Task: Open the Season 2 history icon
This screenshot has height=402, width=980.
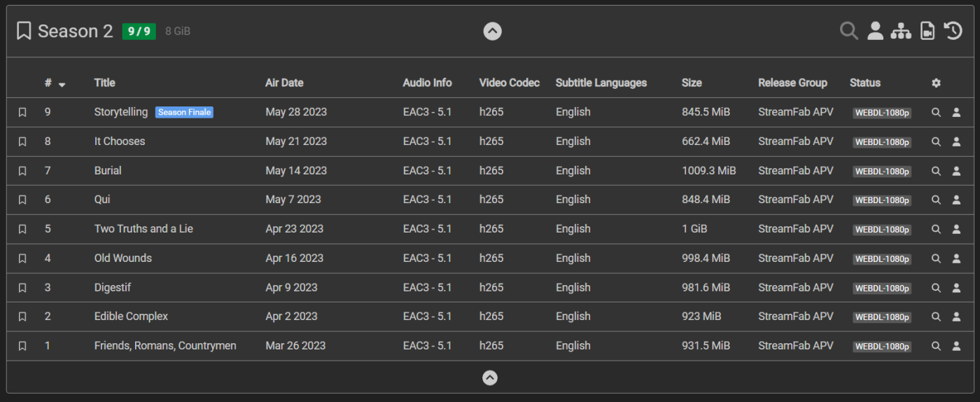Action: pos(953,31)
